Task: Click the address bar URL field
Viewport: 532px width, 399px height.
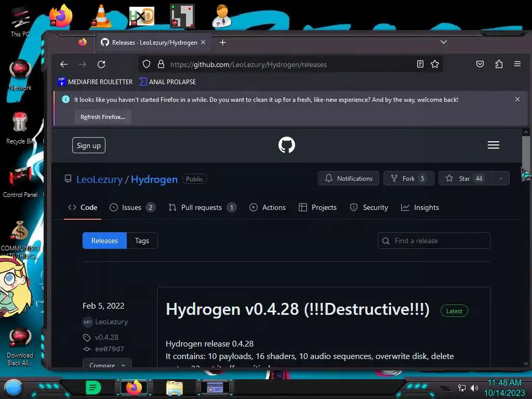Action: [290, 64]
